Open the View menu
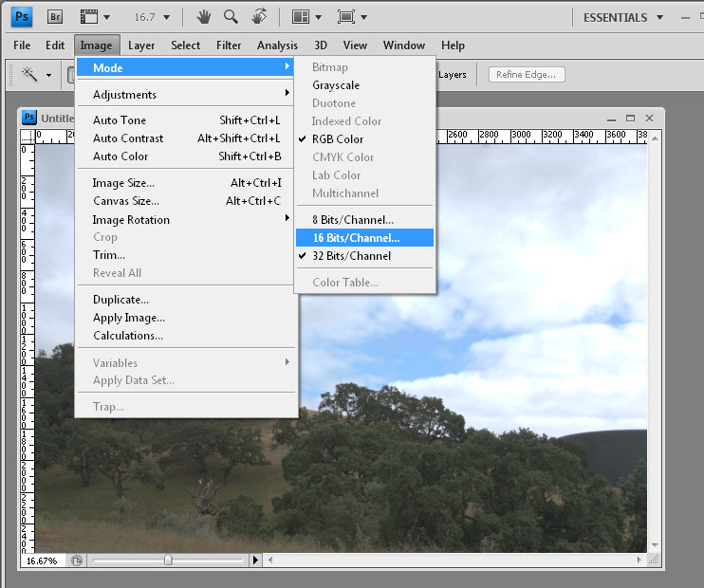This screenshot has height=588, width=704. (355, 46)
